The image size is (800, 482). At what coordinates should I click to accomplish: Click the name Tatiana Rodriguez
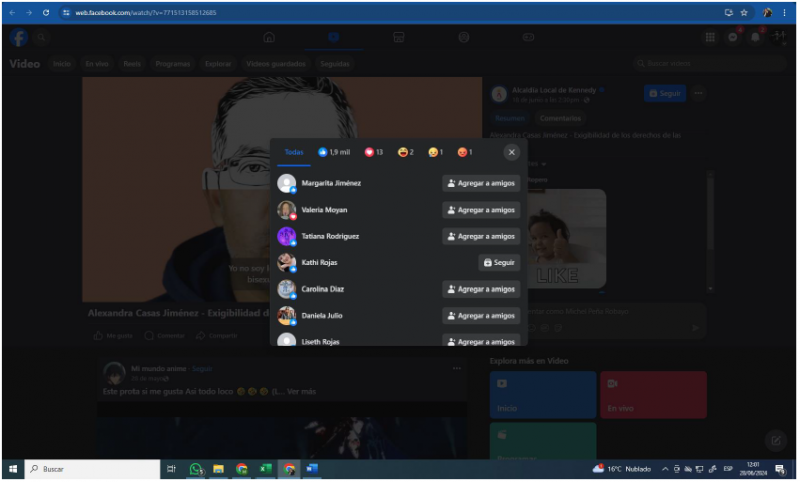pyautogui.click(x=331, y=237)
